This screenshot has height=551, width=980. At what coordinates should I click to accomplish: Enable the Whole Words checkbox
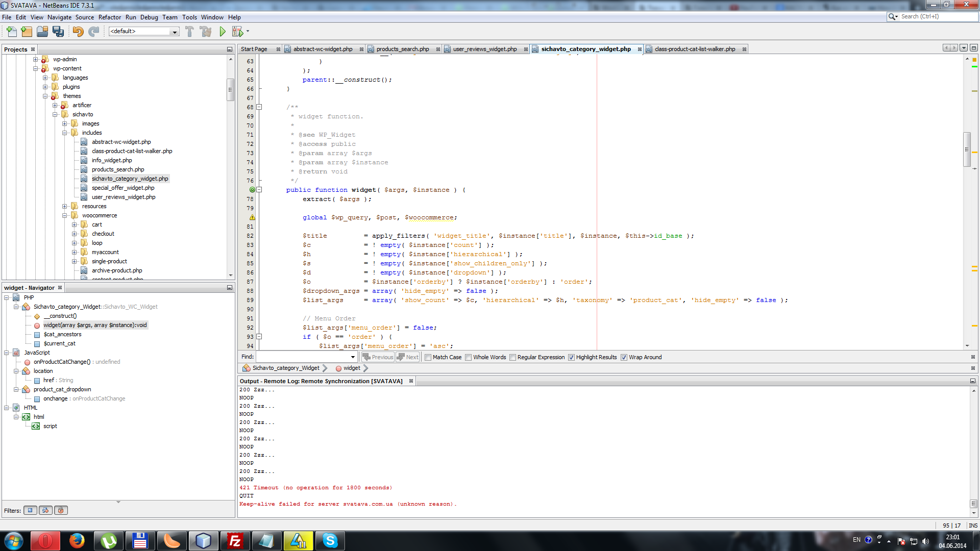[x=469, y=358]
